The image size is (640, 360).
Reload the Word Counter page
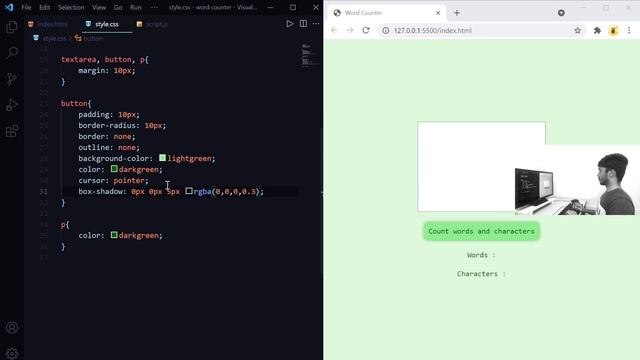366,30
